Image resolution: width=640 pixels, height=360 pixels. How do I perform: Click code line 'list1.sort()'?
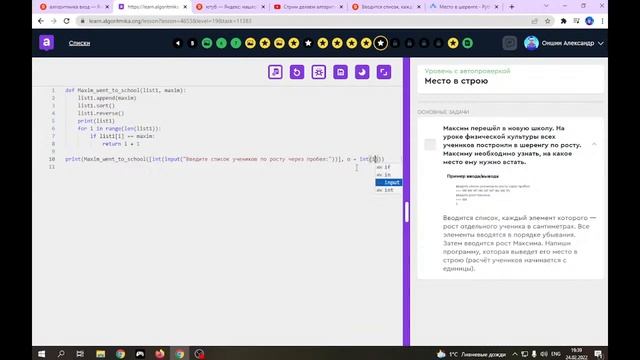[96, 106]
